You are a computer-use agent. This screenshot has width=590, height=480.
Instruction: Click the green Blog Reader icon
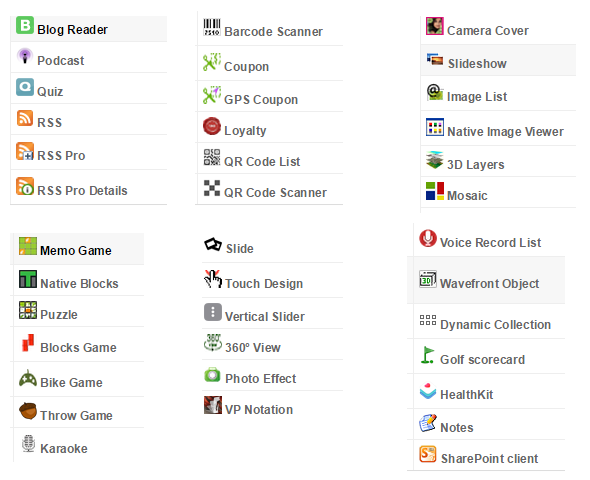point(25,25)
